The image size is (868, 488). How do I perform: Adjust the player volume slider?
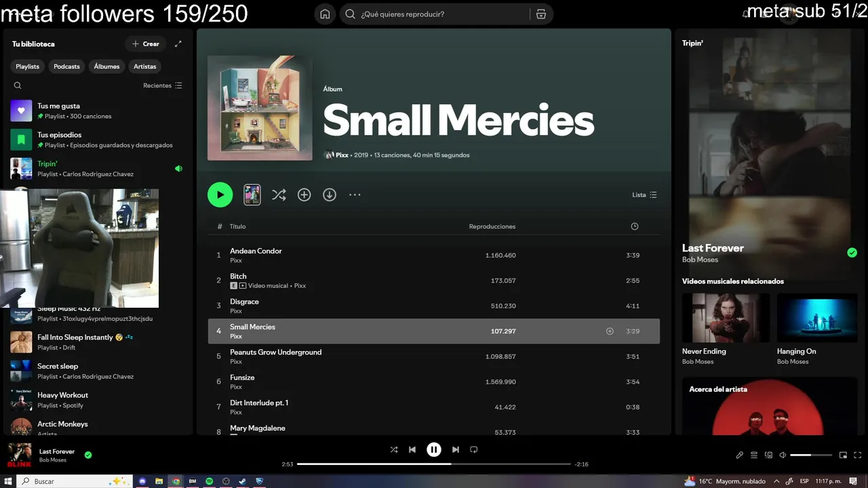click(811, 455)
